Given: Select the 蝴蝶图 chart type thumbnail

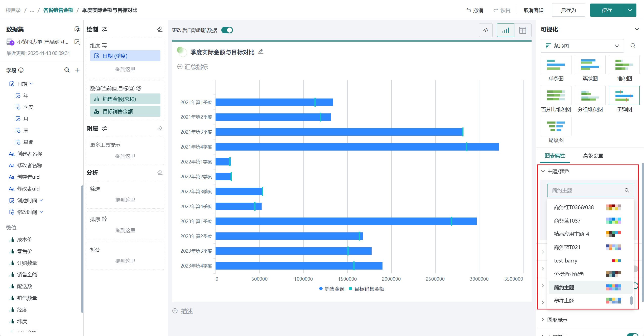Looking at the screenshot, I should click(556, 127).
